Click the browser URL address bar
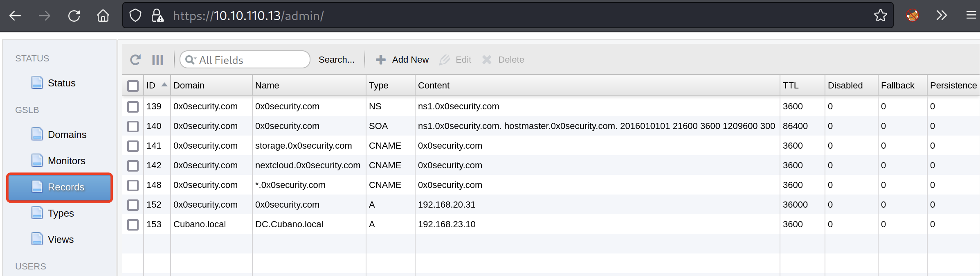 (x=491, y=16)
